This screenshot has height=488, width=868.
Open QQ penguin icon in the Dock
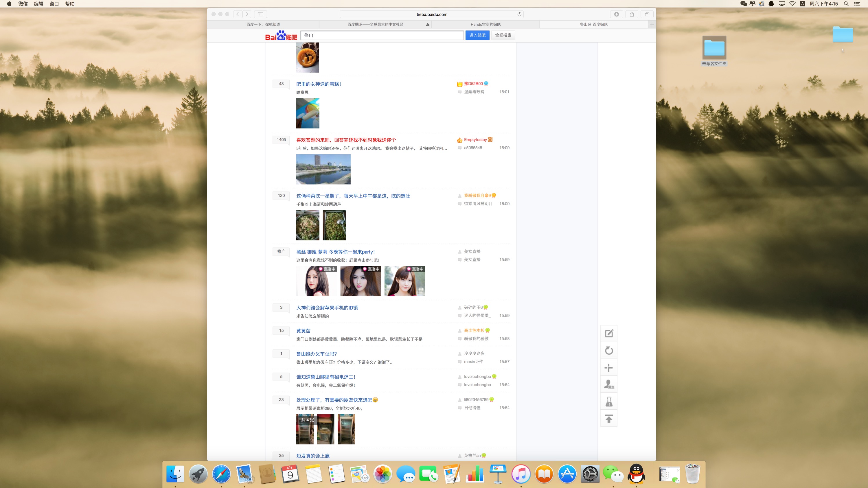coord(636,474)
